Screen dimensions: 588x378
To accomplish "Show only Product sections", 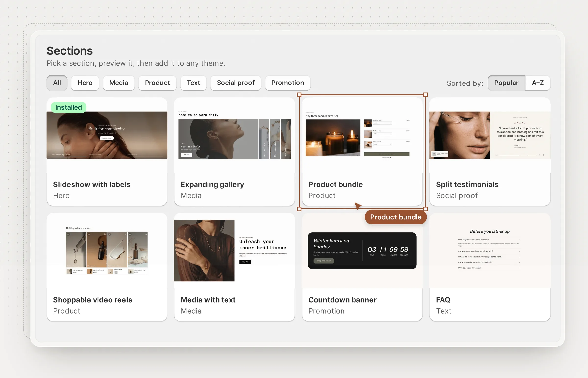I will [157, 83].
